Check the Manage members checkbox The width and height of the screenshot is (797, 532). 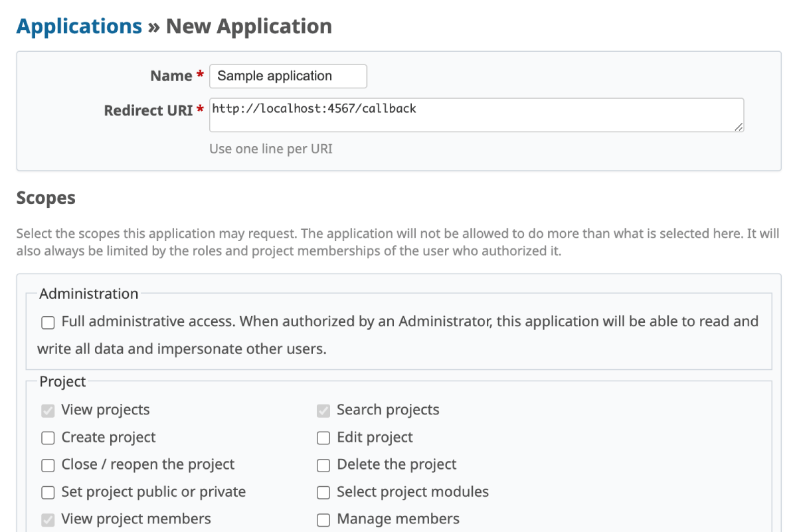[x=323, y=520]
